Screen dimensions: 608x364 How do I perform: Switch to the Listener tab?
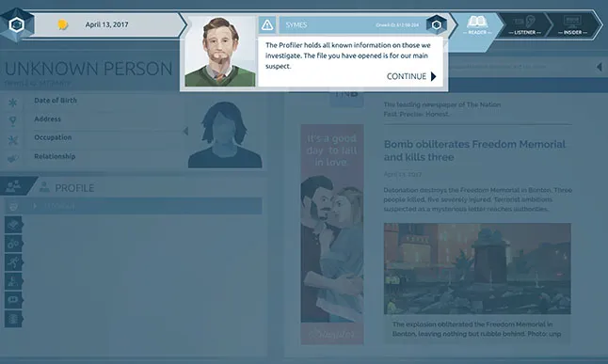(524, 25)
